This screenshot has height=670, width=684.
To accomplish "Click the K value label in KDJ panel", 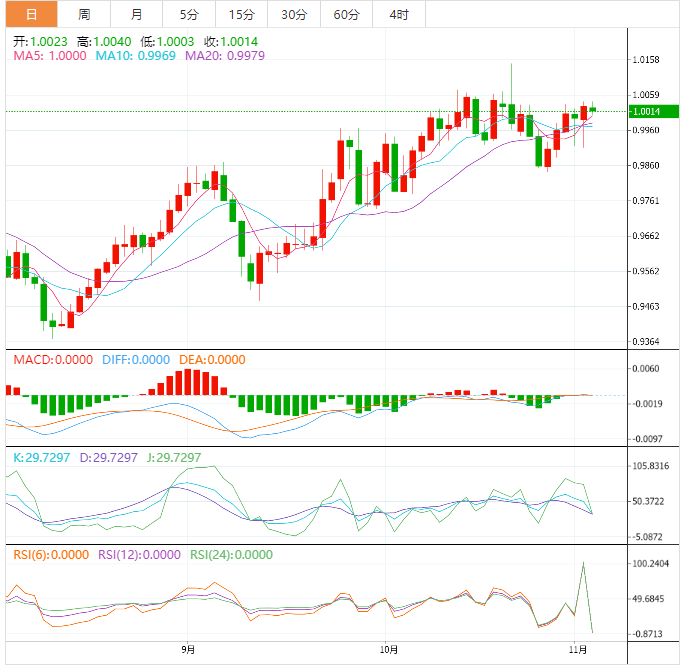I will 42,457.
